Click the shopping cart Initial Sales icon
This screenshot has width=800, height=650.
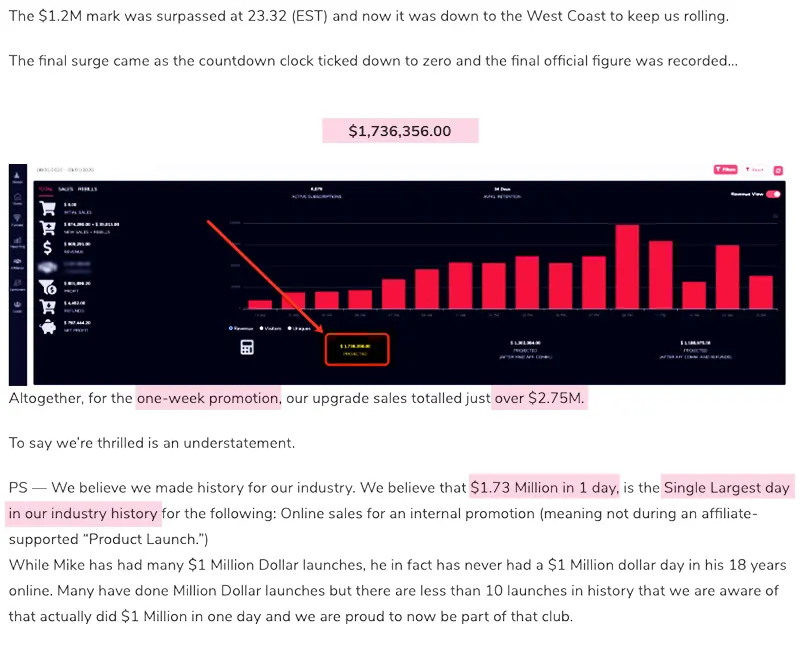[47, 208]
